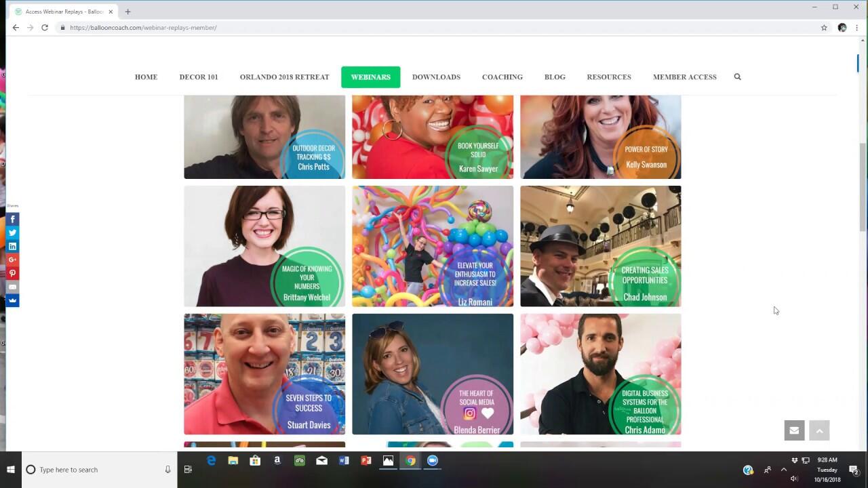Click the envelope icon at bottom right
868x488 pixels.
794,430
